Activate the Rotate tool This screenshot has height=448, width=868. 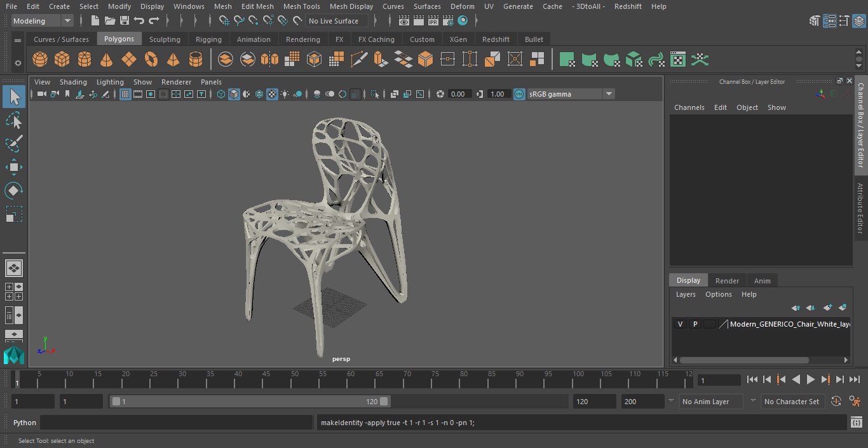pyautogui.click(x=13, y=191)
